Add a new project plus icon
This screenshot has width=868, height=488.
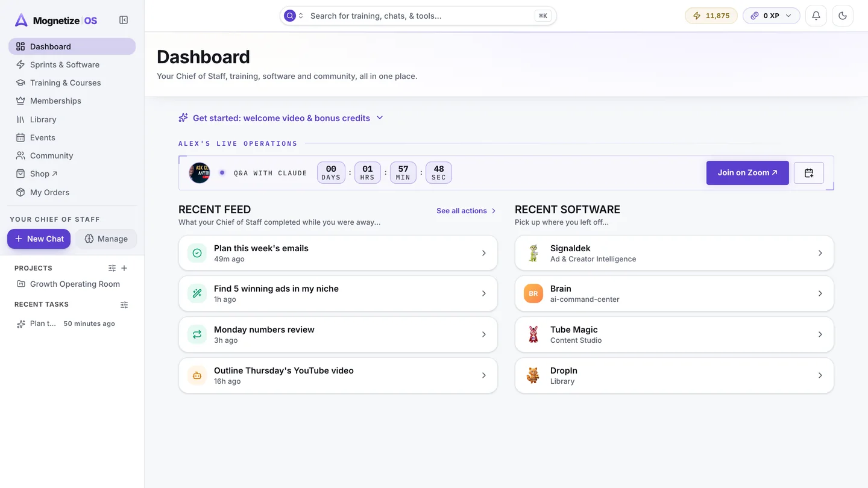click(x=124, y=268)
